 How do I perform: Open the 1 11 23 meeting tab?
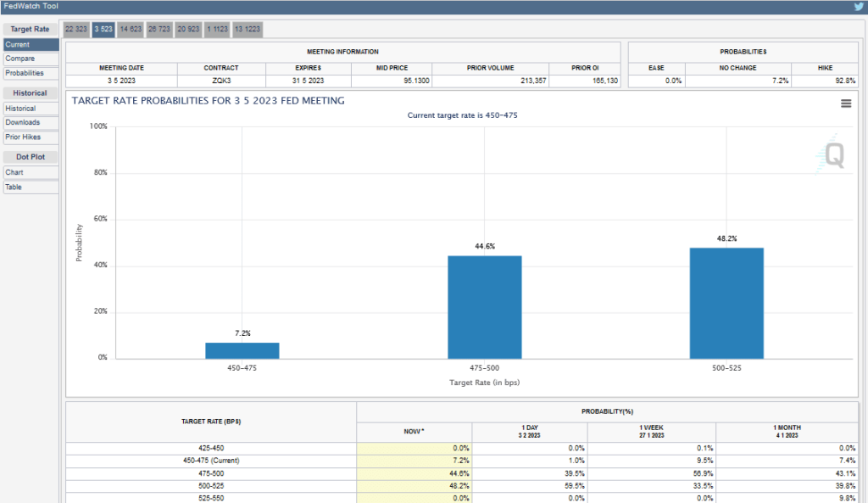tap(216, 29)
